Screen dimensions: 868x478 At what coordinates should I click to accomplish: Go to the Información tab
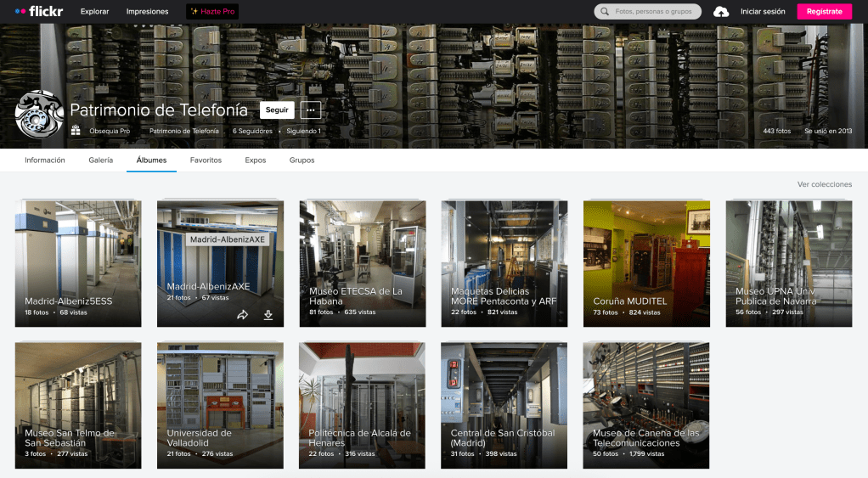pos(45,160)
